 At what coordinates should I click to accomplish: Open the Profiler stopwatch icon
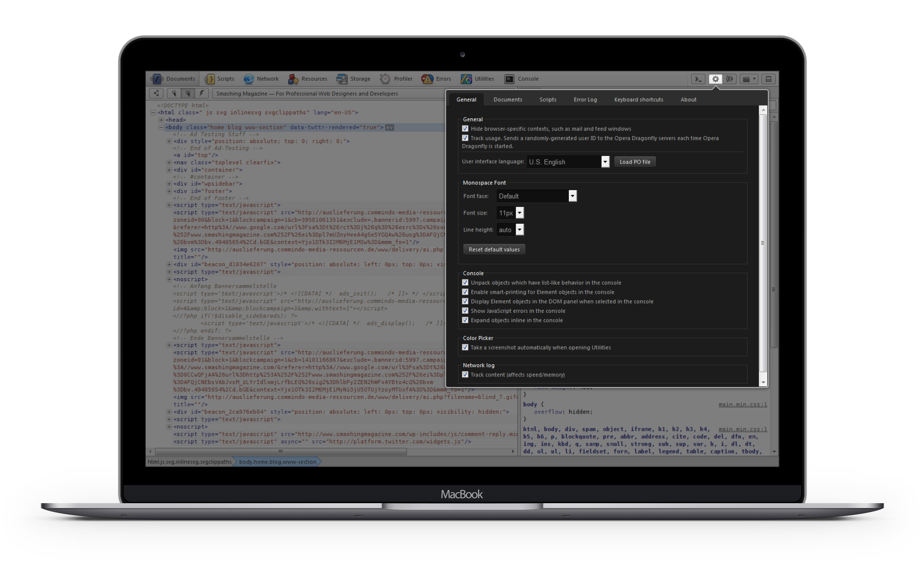[x=385, y=79]
